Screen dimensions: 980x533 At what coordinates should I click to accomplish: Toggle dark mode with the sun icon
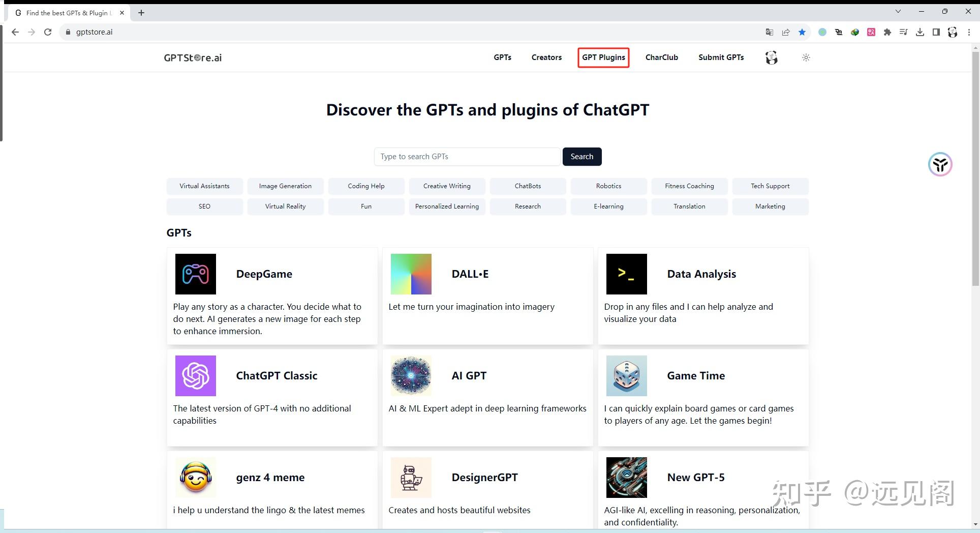coord(806,57)
